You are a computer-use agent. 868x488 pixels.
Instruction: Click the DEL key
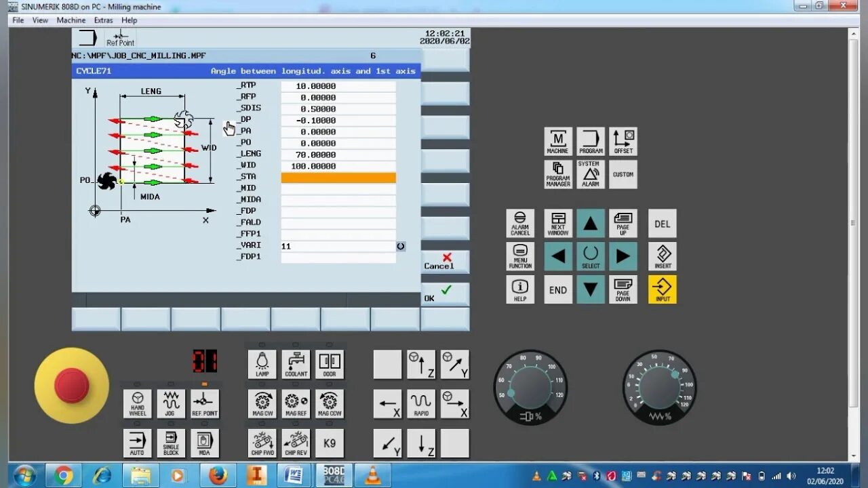(663, 223)
